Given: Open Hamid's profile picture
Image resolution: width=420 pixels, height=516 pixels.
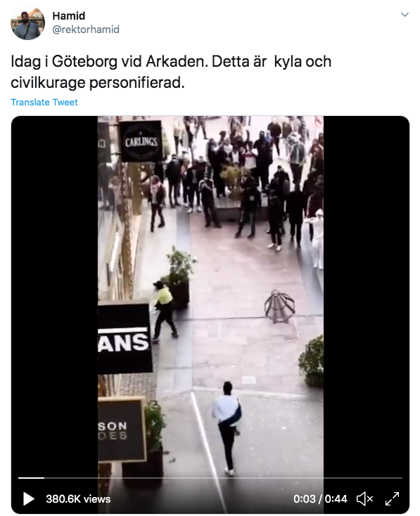Looking at the screenshot, I should (x=27, y=23).
